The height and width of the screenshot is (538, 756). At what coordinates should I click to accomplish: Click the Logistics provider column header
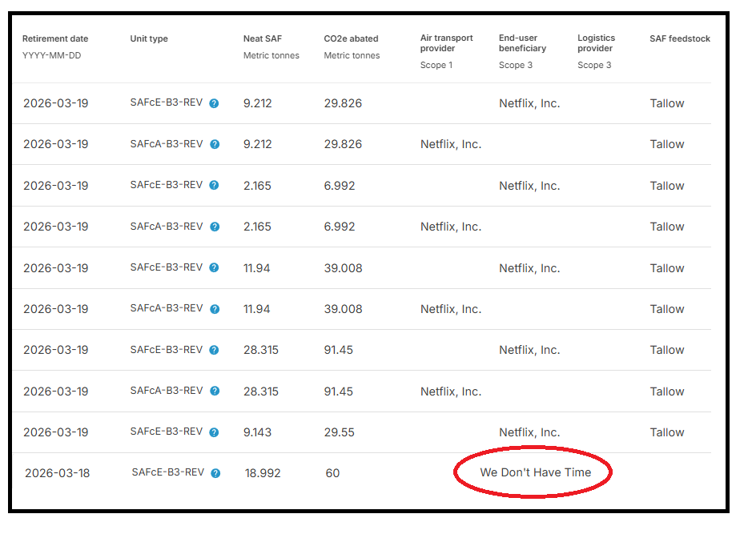pos(597,42)
